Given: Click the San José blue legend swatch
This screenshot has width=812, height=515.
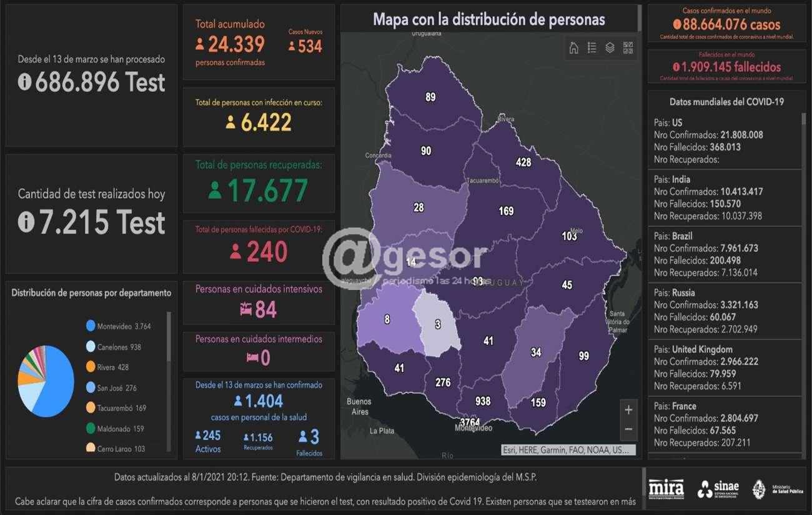Looking at the screenshot, I should [x=91, y=388].
